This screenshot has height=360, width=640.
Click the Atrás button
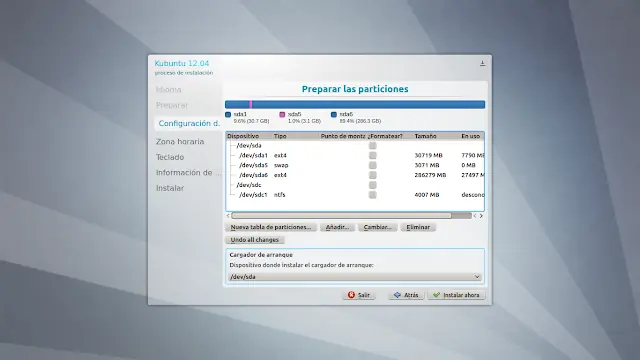click(x=406, y=295)
